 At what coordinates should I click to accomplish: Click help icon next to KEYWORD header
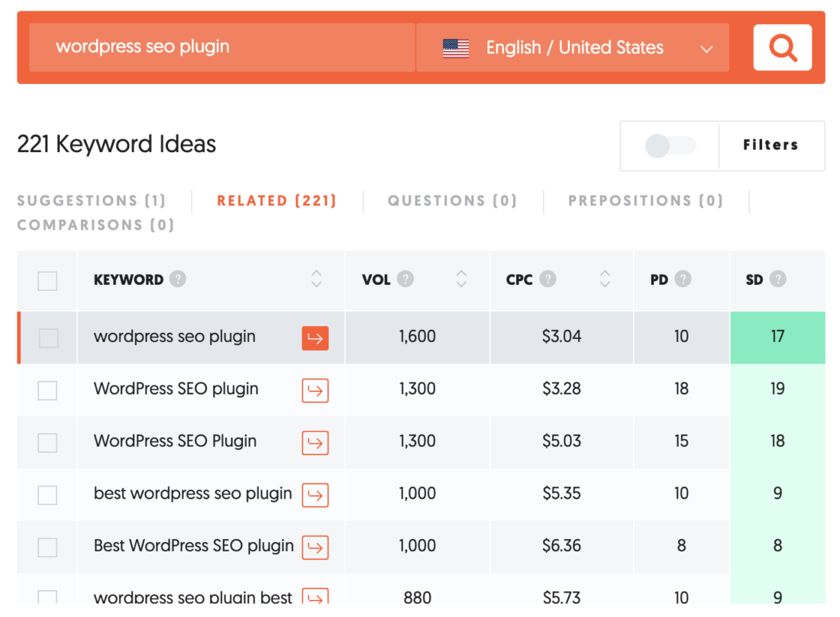coord(178,279)
